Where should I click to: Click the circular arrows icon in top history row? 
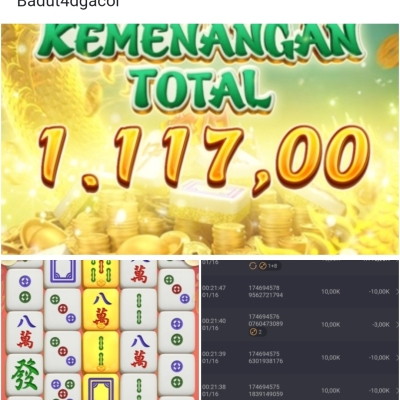pyautogui.click(x=253, y=266)
